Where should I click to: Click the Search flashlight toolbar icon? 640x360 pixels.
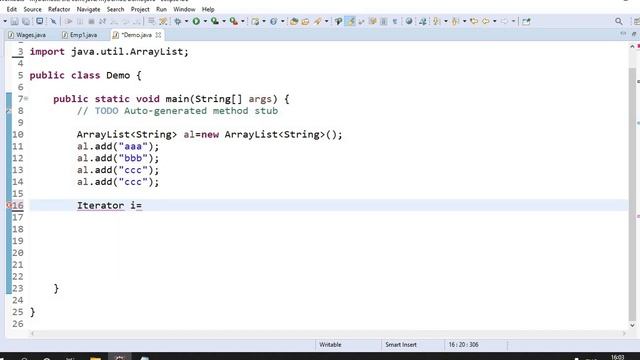point(317,21)
